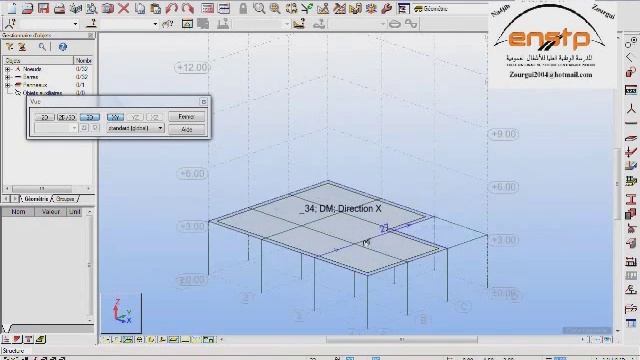640x360 pixels.
Task: Click the padlock icon in top toolbar
Action: tap(243, 8)
